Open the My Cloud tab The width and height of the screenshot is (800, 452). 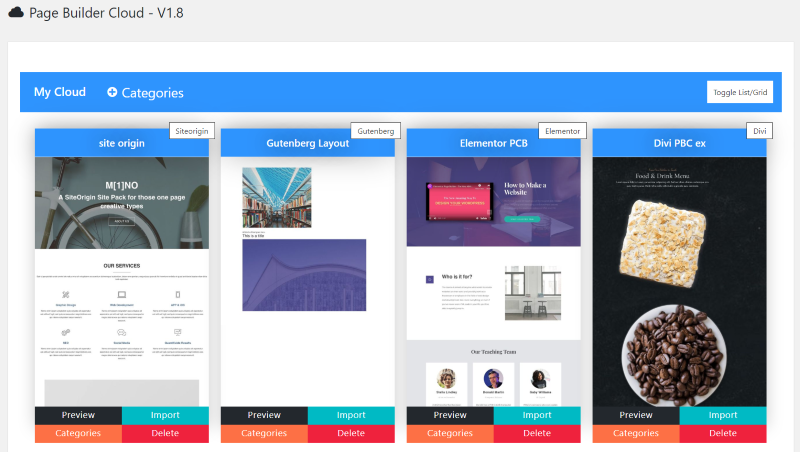(60, 92)
